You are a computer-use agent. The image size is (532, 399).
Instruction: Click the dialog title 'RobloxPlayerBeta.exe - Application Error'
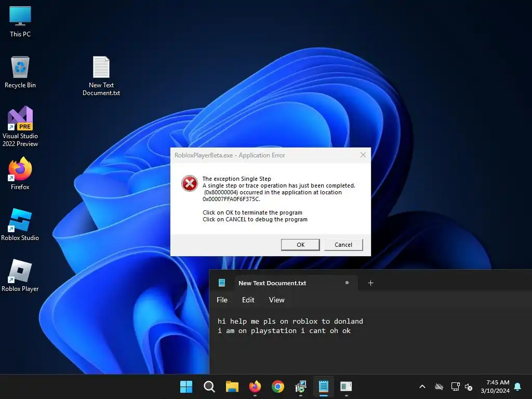(230, 155)
